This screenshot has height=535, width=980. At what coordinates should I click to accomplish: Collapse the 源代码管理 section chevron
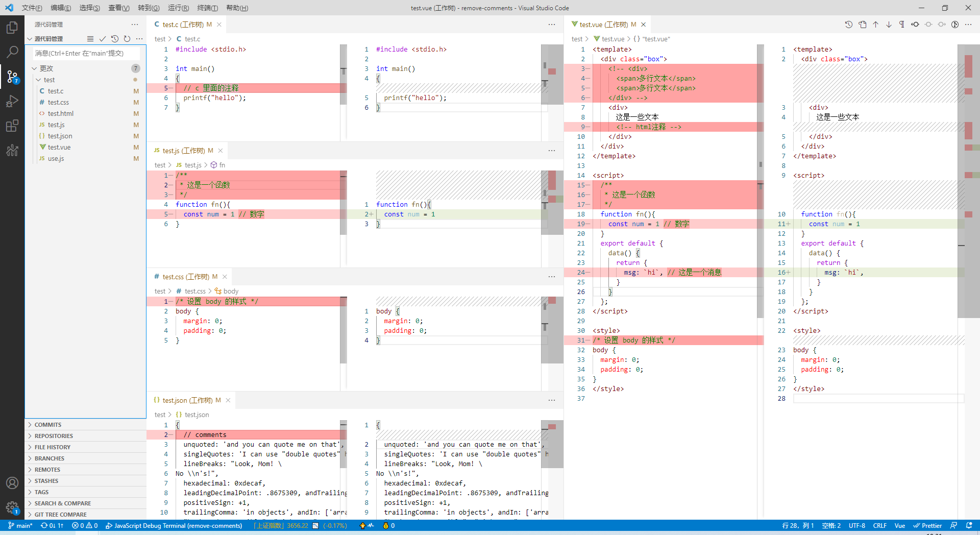pos(30,39)
